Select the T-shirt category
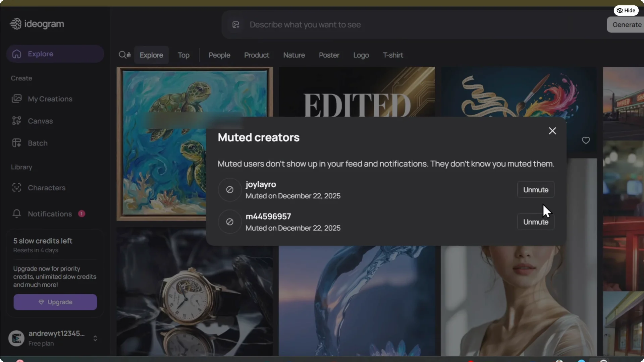This screenshot has width=644, height=362. 393,55
